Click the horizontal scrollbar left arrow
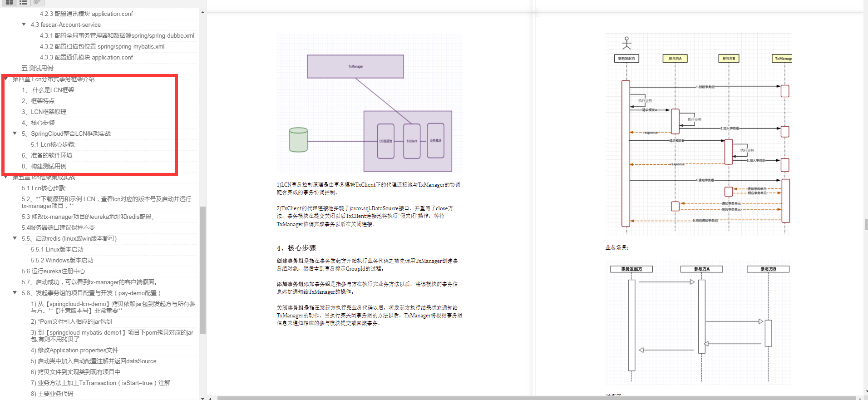The height and width of the screenshot is (400, 868). pos(210,398)
